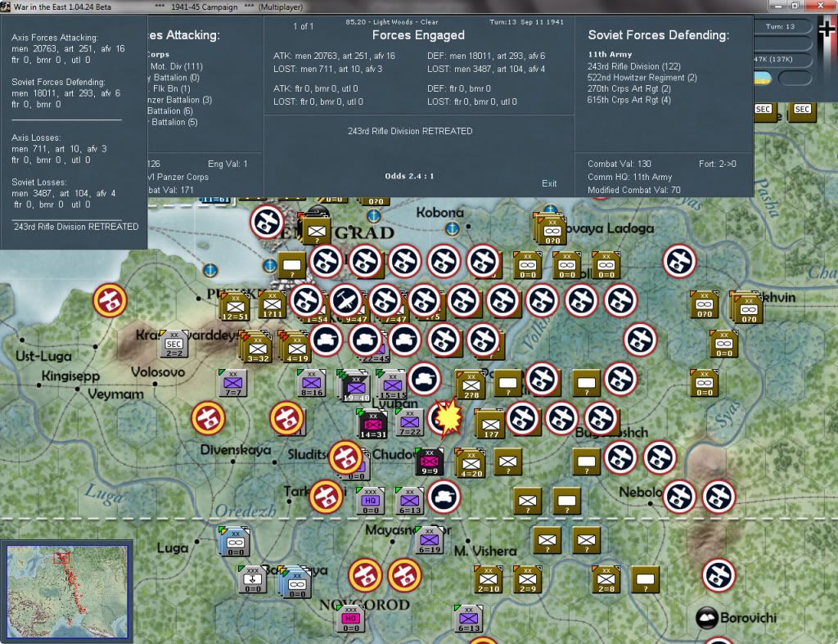The image size is (838, 644).
Task: Select the SEC security unit counter 2=2
Action: coord(173,344)
